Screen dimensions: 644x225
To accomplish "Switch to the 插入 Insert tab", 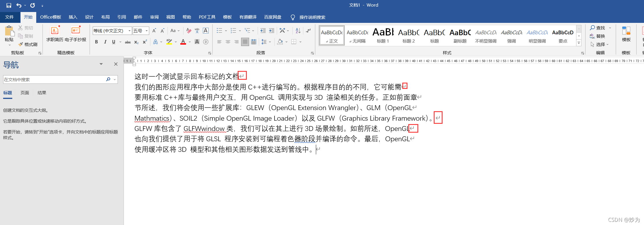I will (73, 17).
